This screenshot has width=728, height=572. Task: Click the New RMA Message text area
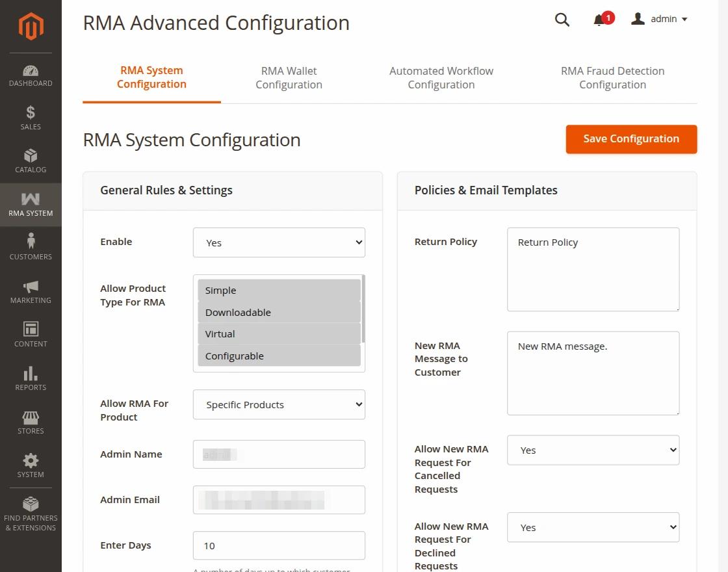[593, 373]
